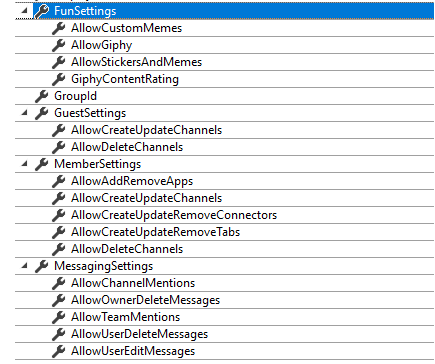Click the wrench icon beside AllowStickersAndMemes
This screenshot has height=364, width=435.
point(59,62)
